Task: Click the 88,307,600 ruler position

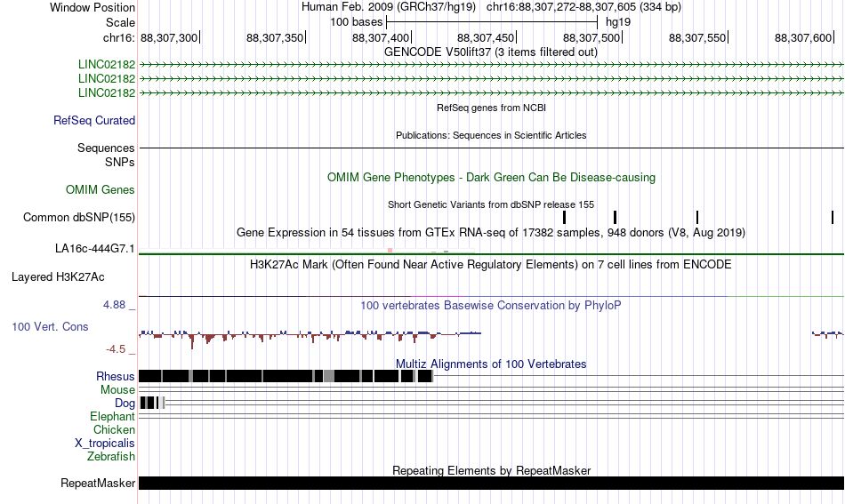Action: click(x=803, y=37)
